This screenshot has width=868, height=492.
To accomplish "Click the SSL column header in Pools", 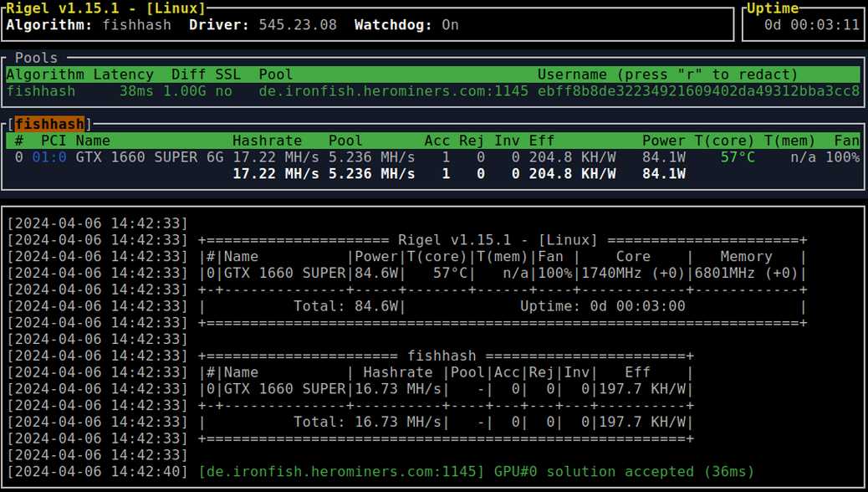I will pyautogui.click(x=227, y=74).
